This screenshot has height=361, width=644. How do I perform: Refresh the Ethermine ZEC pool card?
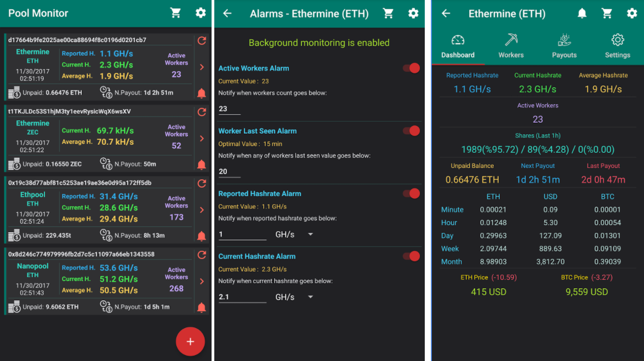pyautogui.click(x=202, y=112)
